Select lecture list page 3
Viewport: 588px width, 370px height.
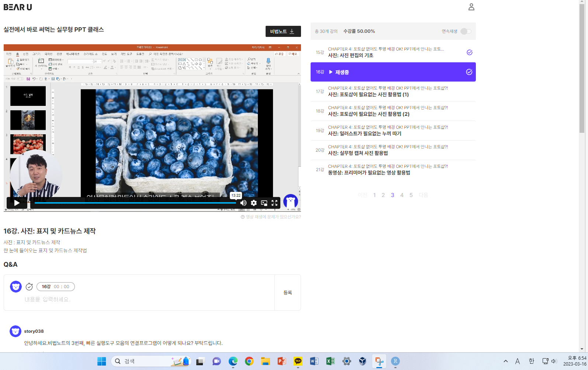(x=392, y=195)
